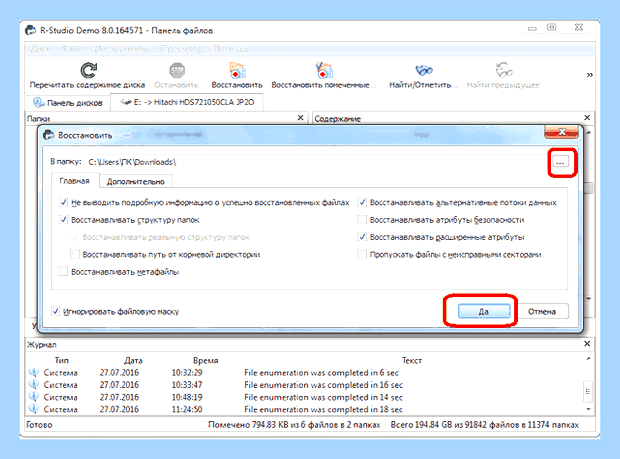This screenshot has width=620, height=459.
Task: Click the Текст column header in log
Action: (412, 360)
